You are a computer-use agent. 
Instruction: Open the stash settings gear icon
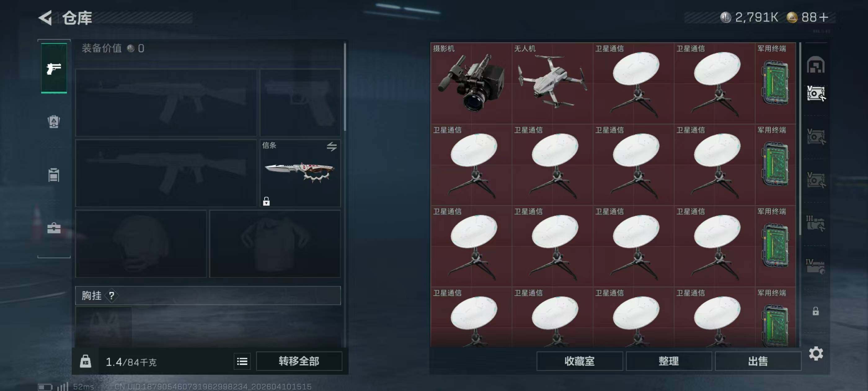[816, 353]
